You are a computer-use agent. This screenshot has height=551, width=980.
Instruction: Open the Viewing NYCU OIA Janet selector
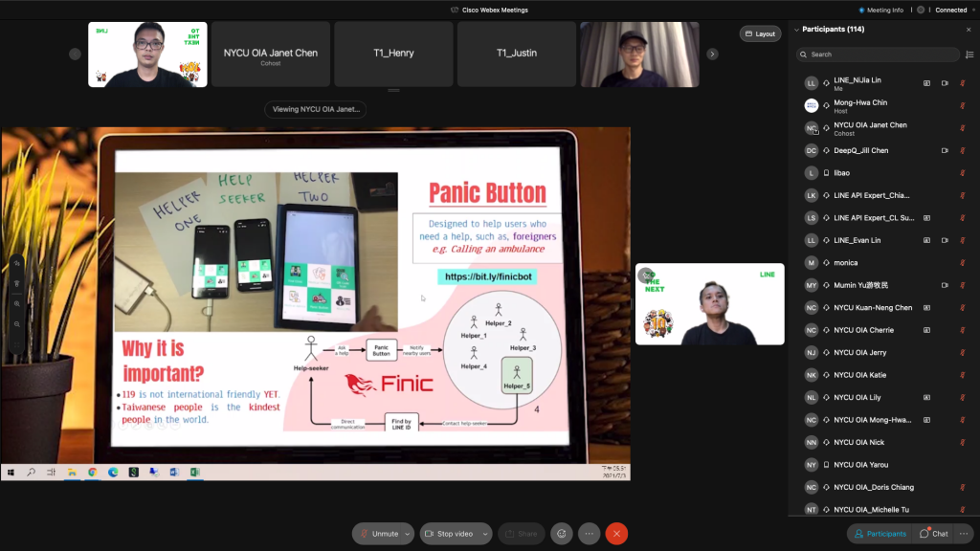[316, 109]
